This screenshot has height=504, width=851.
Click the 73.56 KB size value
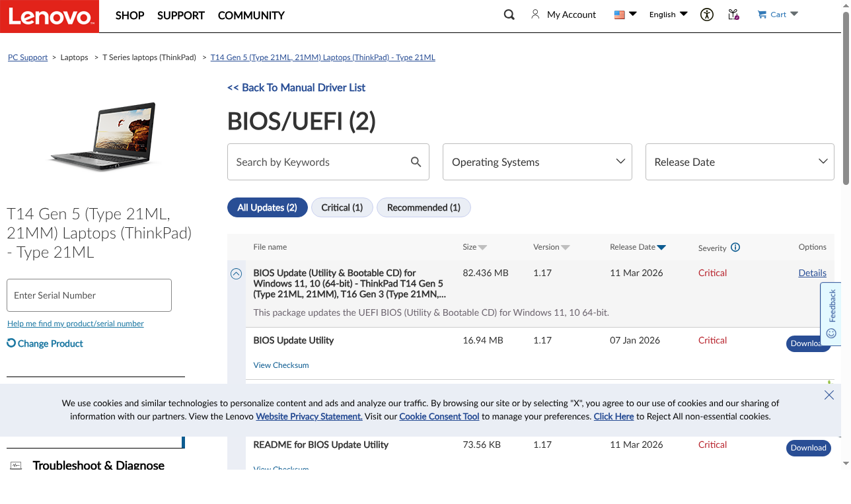tap(482, 445)
